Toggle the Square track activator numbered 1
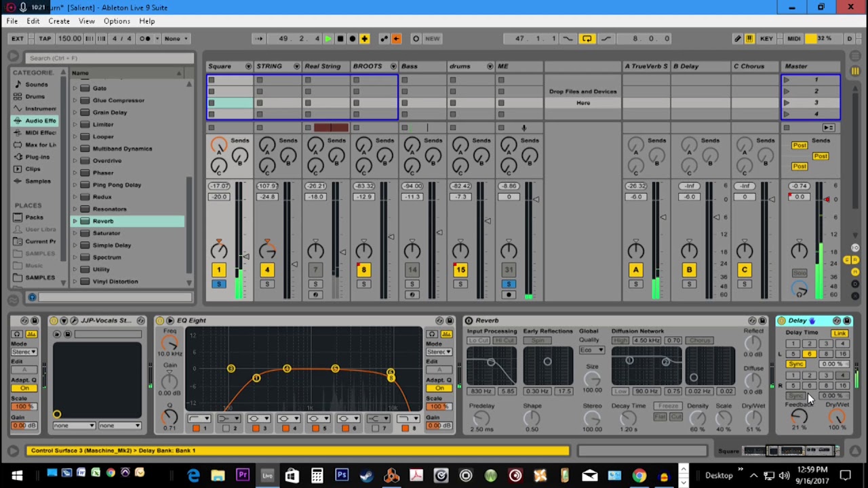This screenshot has height=488, width=868. click(x=218, y=270)
